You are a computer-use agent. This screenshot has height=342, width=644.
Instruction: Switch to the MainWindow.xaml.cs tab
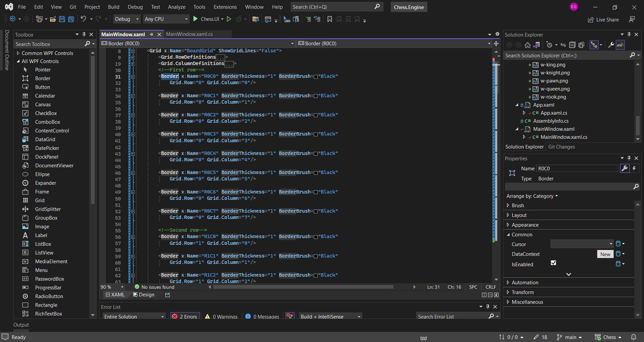[x=190, y=34]
